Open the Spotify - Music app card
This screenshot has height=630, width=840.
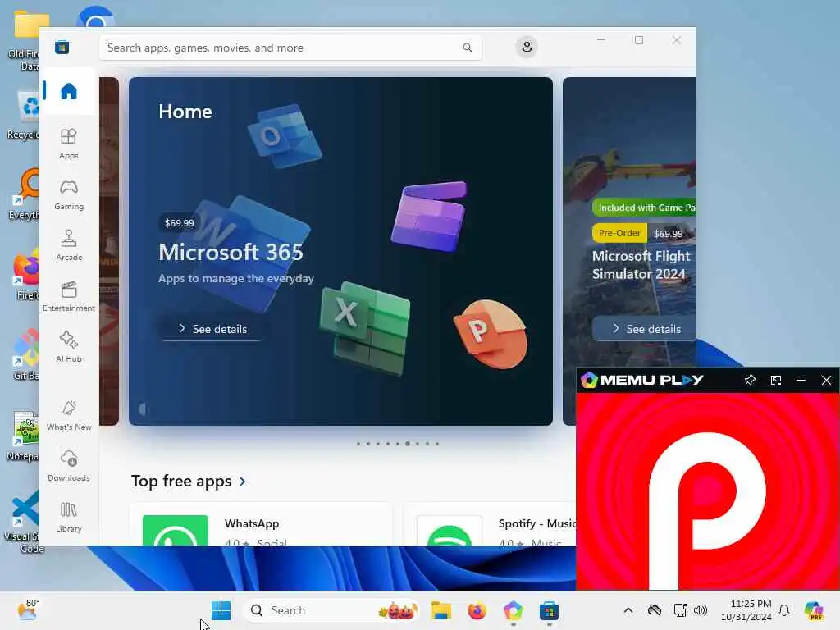tap(490, 525)
